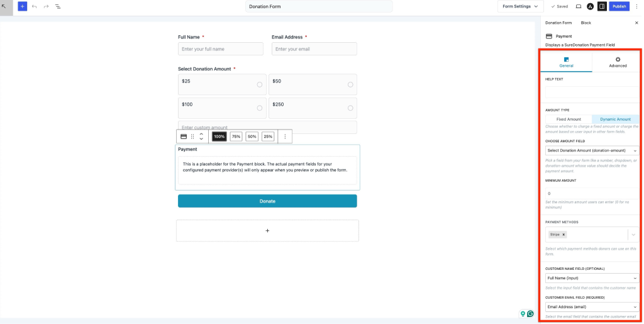Select the $100 donation radio option
The width and height of the screenshot is (644, 324).
point(260,108)
